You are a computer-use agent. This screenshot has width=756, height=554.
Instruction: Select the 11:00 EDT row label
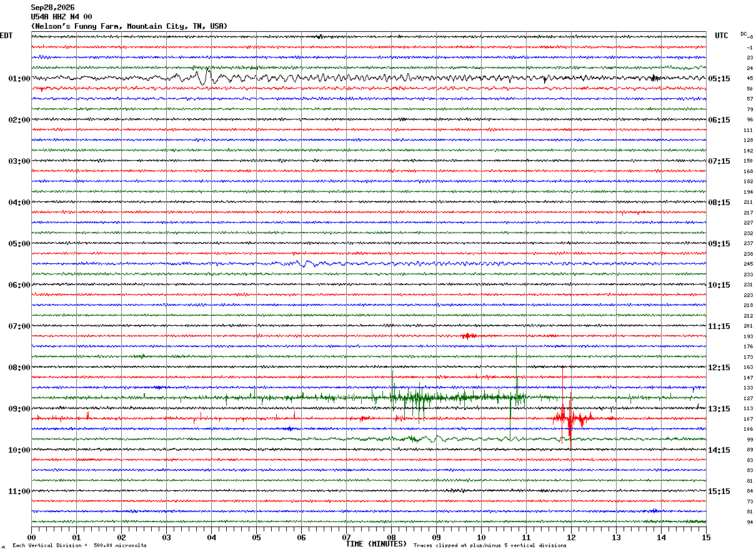[19, 491]
